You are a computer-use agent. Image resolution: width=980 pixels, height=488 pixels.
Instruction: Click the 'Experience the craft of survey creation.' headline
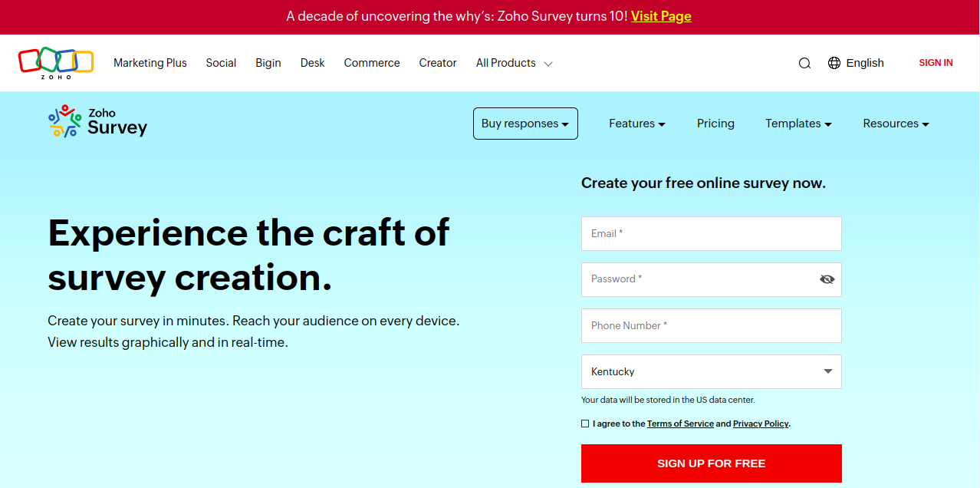(249, 255)
